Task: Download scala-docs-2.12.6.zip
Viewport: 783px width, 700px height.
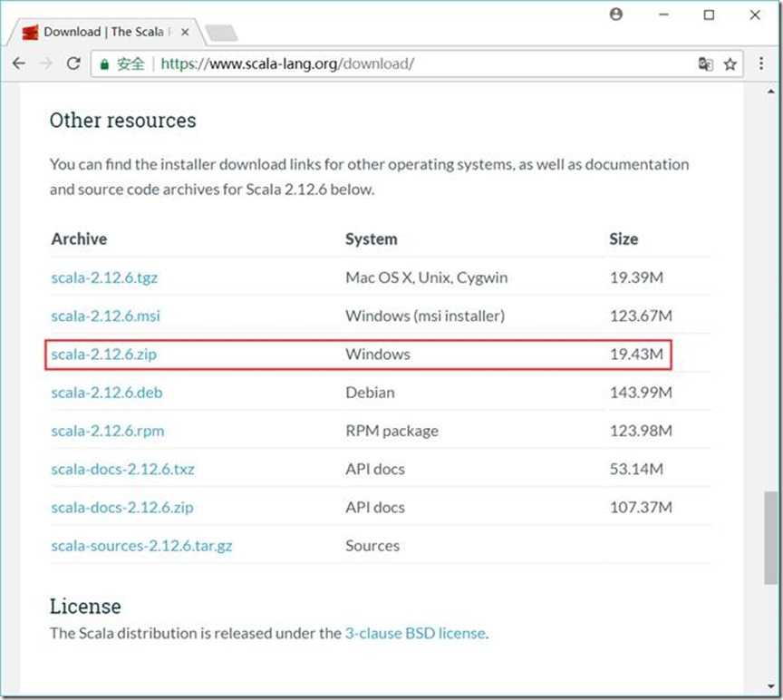Action: [x=122, y=508]
